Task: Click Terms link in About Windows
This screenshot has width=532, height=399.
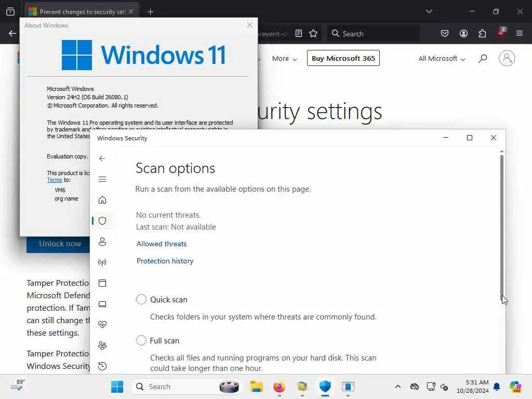Action: coord(54,180)
